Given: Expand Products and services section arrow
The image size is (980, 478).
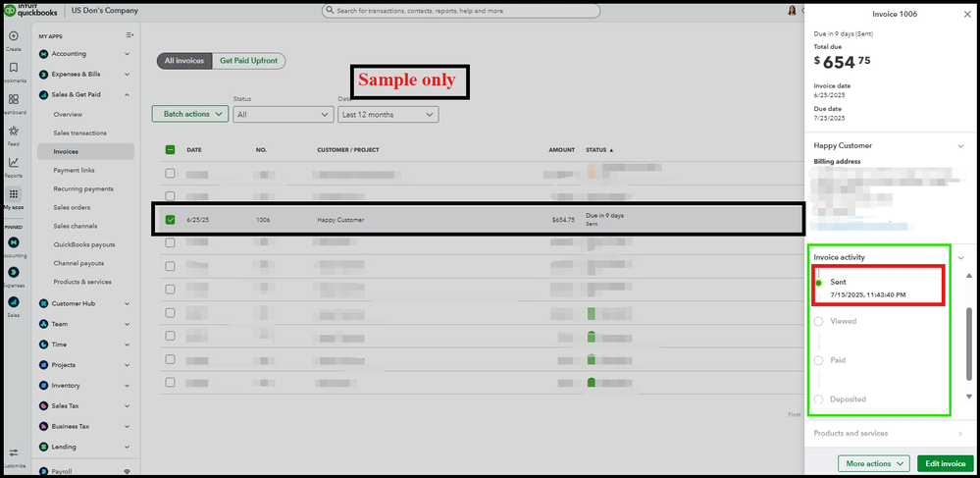Looking at the screenshot, I should coord(960,434).
